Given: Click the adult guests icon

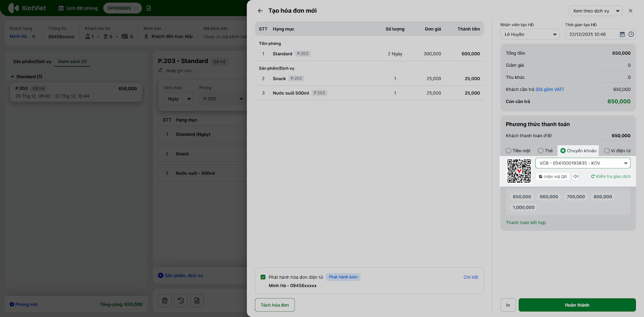Looking at the screenshot, I should pyautogui.click(x=88, y=37).
